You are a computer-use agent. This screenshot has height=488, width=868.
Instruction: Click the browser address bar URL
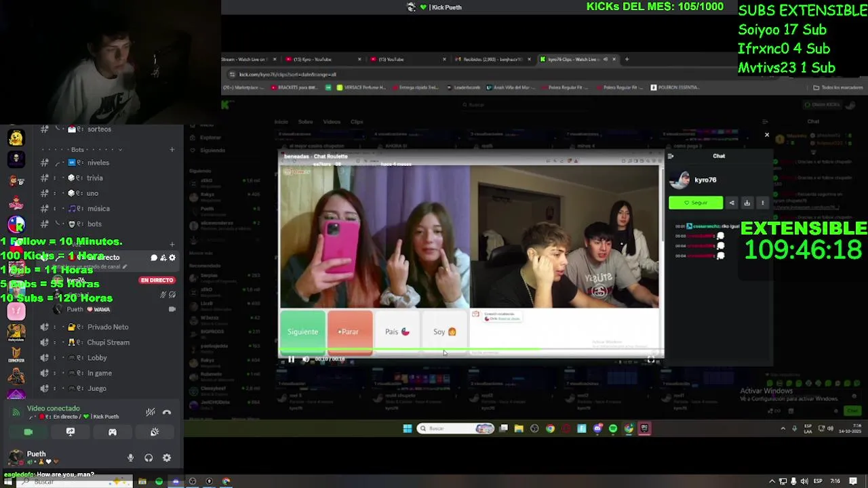tap(288, 75)
